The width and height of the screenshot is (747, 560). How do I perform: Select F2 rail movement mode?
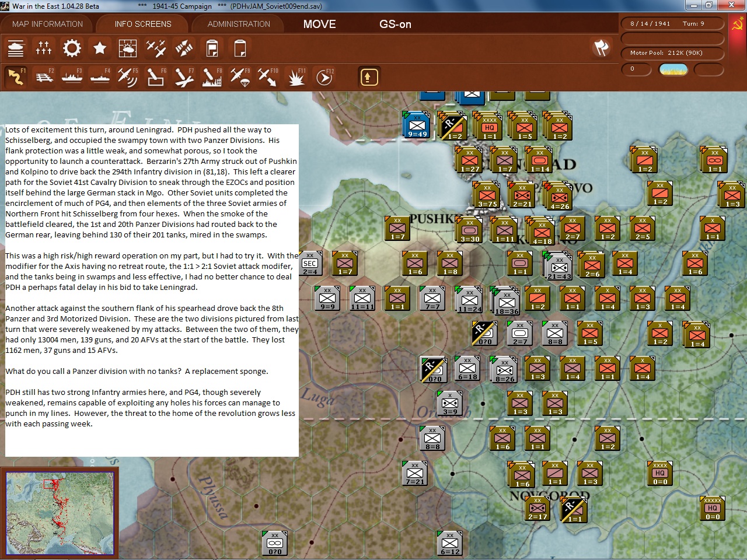coord(44,77)
